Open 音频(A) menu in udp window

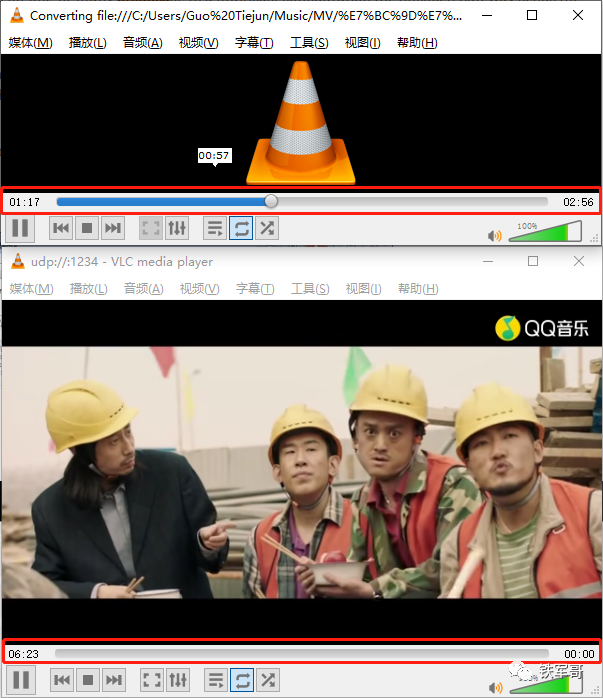pyautogui.click(x=143, y=289)
